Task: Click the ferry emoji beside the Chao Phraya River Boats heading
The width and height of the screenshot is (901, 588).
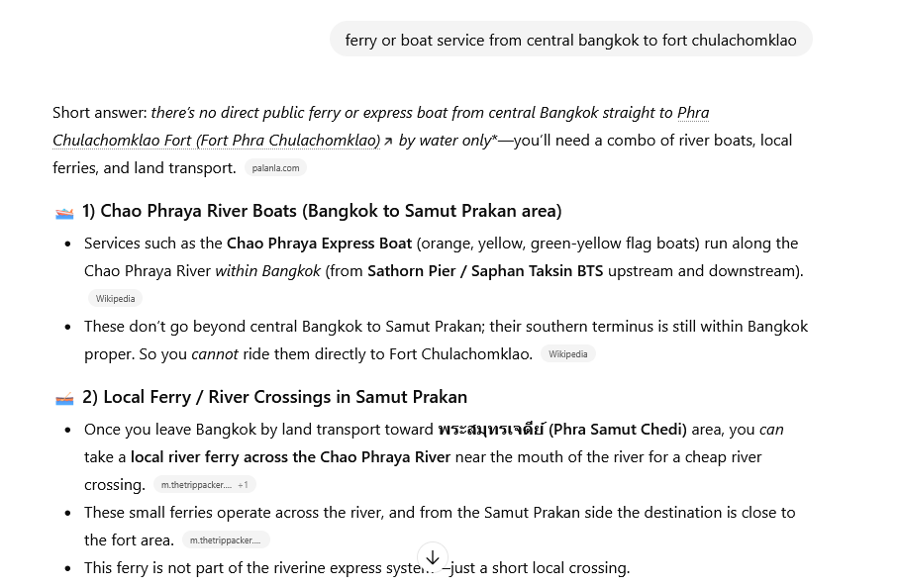Action: 64,212
